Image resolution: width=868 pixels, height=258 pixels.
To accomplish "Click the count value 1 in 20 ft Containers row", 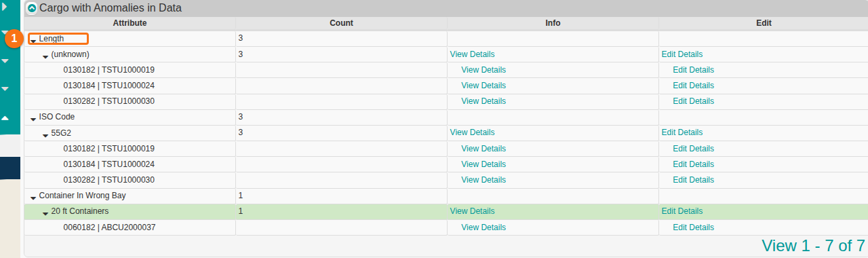I will pyautogui.click(x=241, y=211).
